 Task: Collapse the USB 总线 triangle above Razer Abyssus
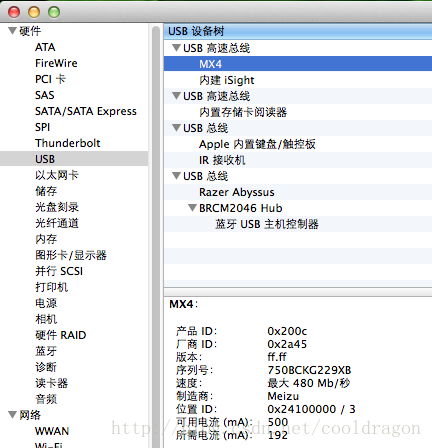click(x=176, y=176)
